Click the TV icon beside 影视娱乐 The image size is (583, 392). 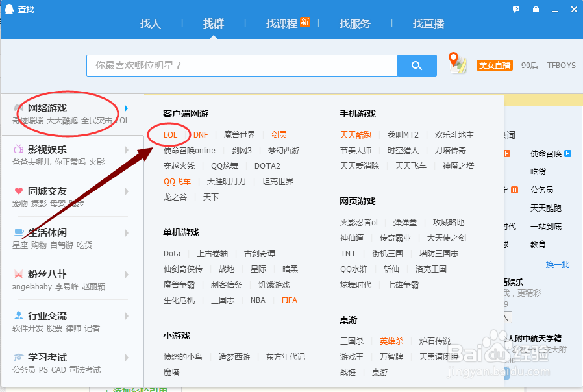[19, 149]
